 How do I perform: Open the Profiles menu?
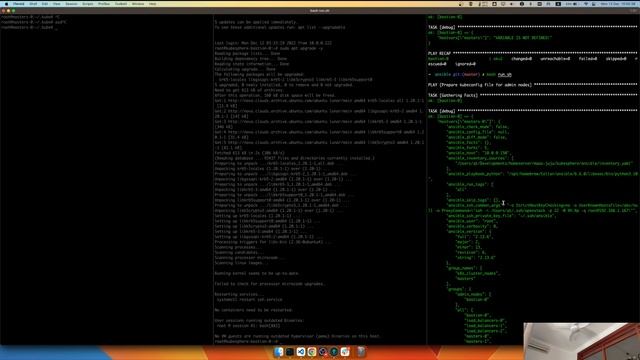[104, 4]
